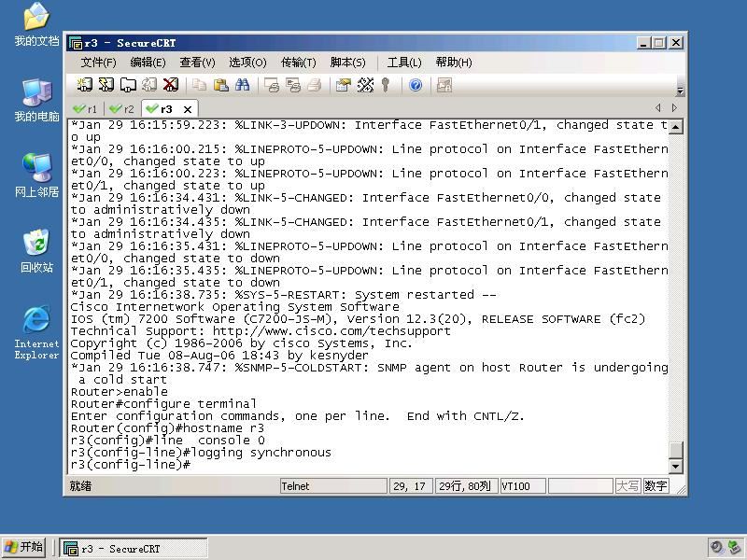The width and height of the screenshot is (747, 560).
Task: Open the 选项(O) menu
Action: (x=247, y=63)
